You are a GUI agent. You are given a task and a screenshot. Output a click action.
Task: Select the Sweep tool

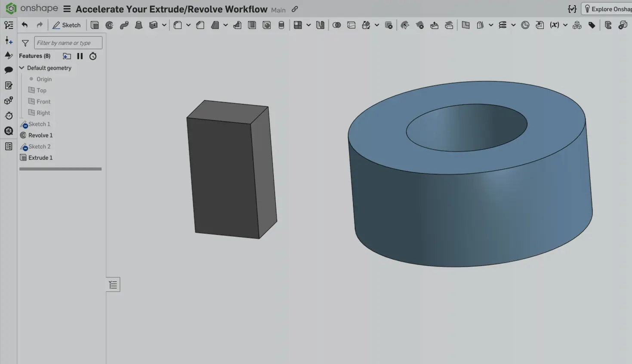[x=124, y=25]
